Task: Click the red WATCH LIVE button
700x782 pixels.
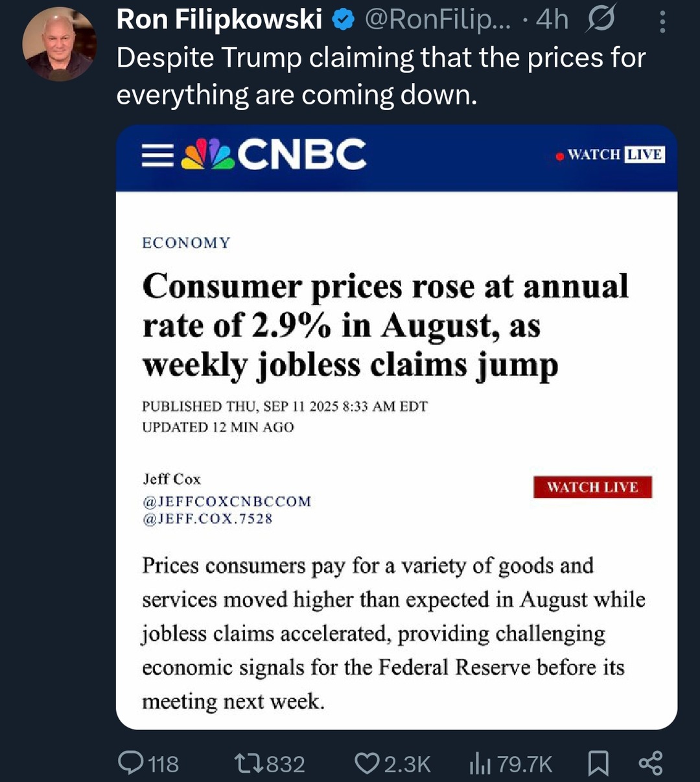Action: (592, 487)
